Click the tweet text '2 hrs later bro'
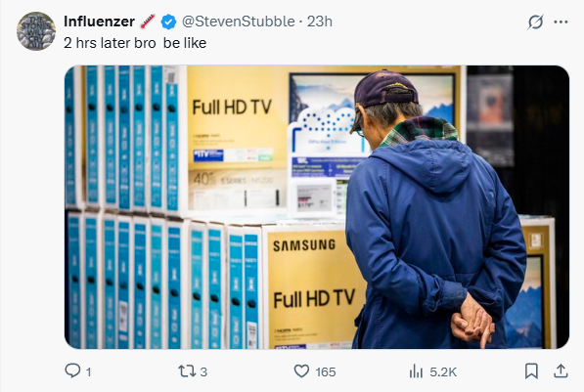Screen dimensions: 584x392 pyautogui.click(x=110, y=43)
